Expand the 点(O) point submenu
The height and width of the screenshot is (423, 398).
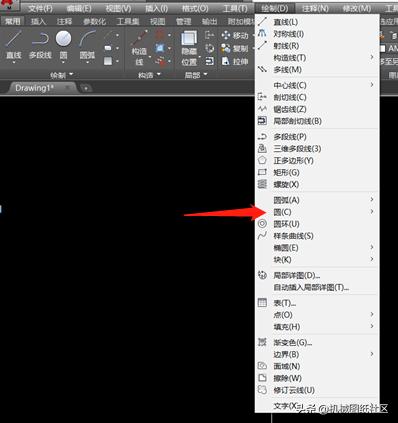click(x=317, y=315)
